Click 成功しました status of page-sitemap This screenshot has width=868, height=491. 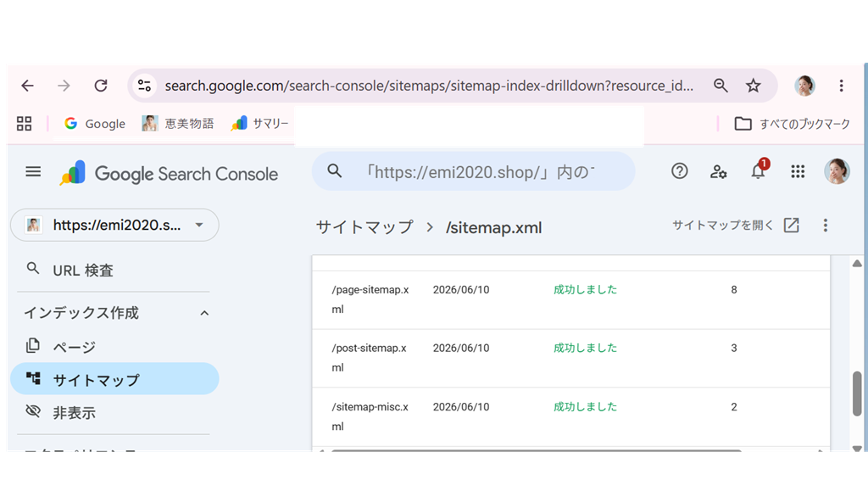(585, 289)
